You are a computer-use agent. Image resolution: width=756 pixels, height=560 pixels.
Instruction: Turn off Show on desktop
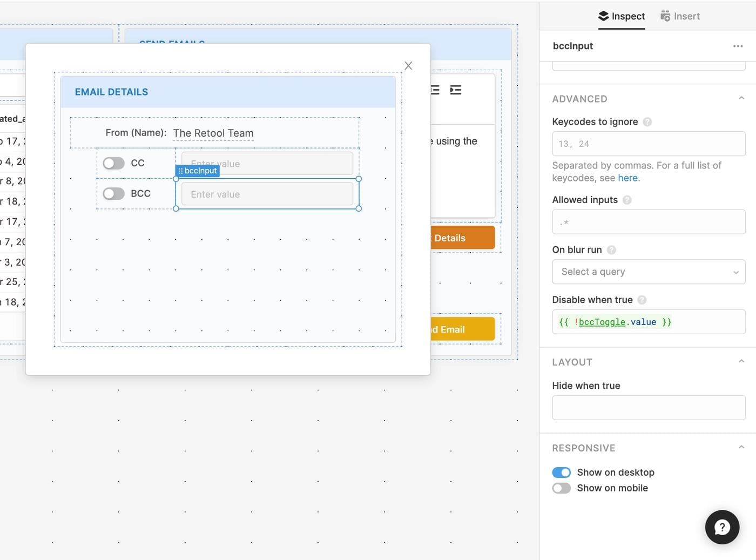pos(561,473)
